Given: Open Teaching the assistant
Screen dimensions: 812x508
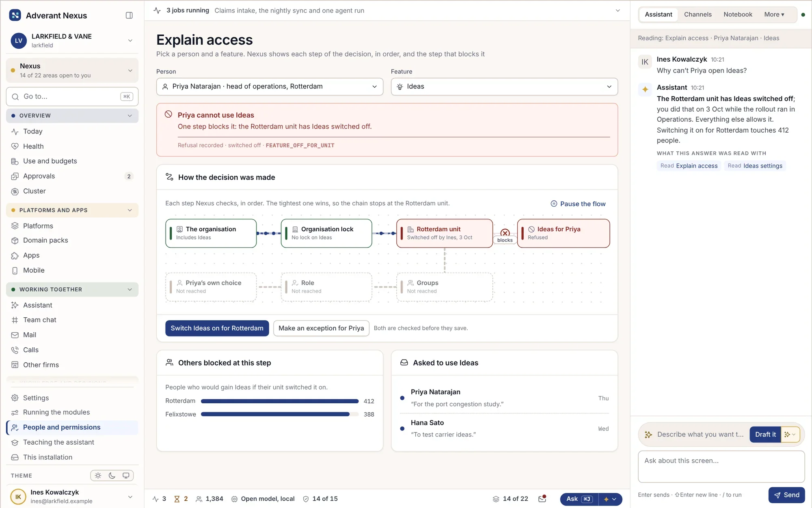Looking at the screenshot, I should tap(72, 442).
